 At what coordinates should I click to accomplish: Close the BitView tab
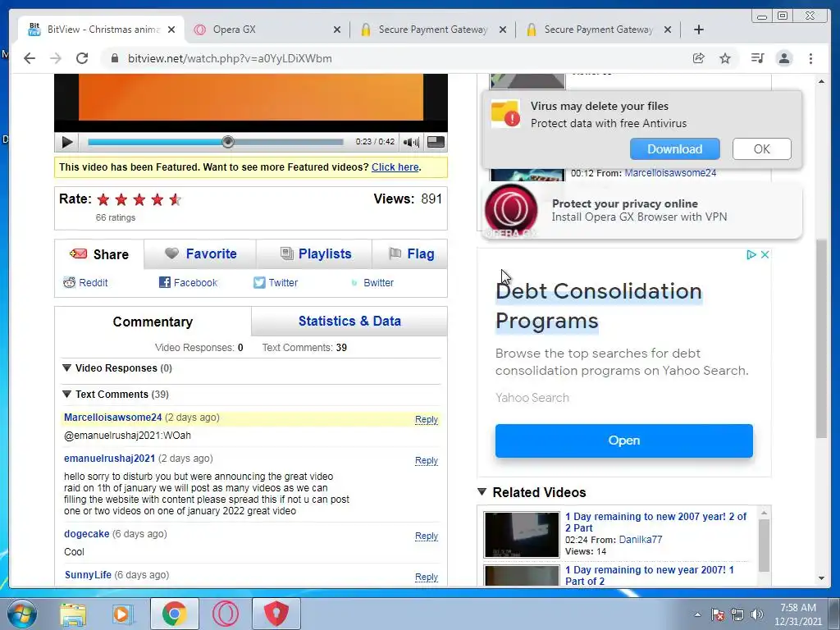171,30
